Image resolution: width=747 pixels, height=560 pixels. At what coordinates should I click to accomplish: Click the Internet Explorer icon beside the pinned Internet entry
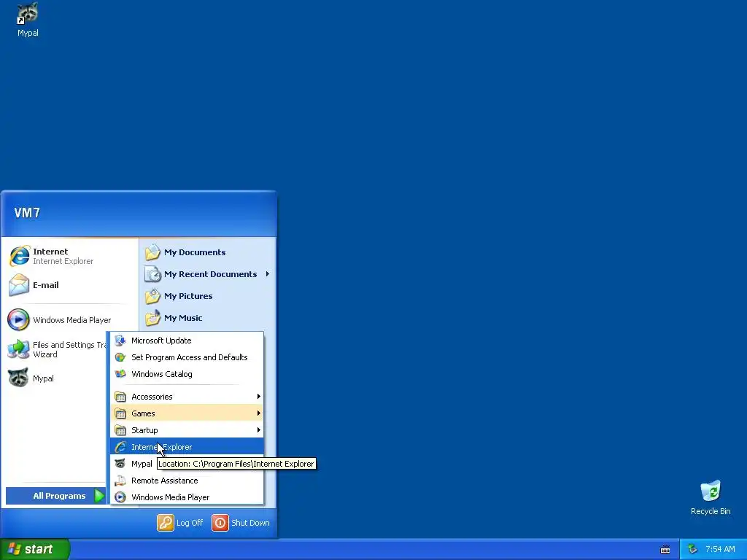[x=19, y=256]
